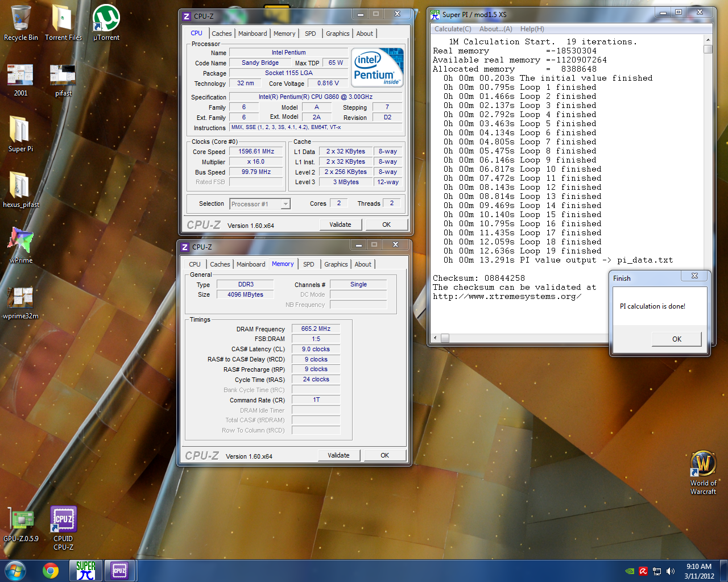Open the Memory tab in upper CPU-Z
Screen dimensions: 728x582
coord(284,34)
